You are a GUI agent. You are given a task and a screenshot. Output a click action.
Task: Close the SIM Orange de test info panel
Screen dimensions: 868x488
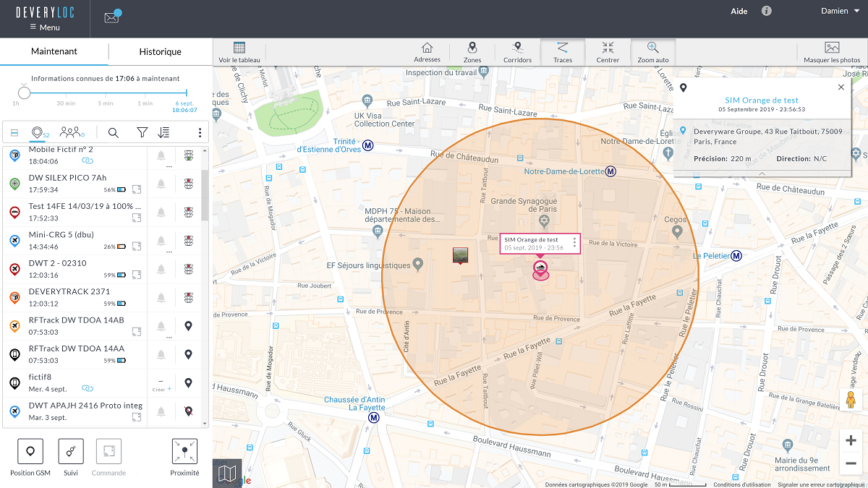point(841,87)
